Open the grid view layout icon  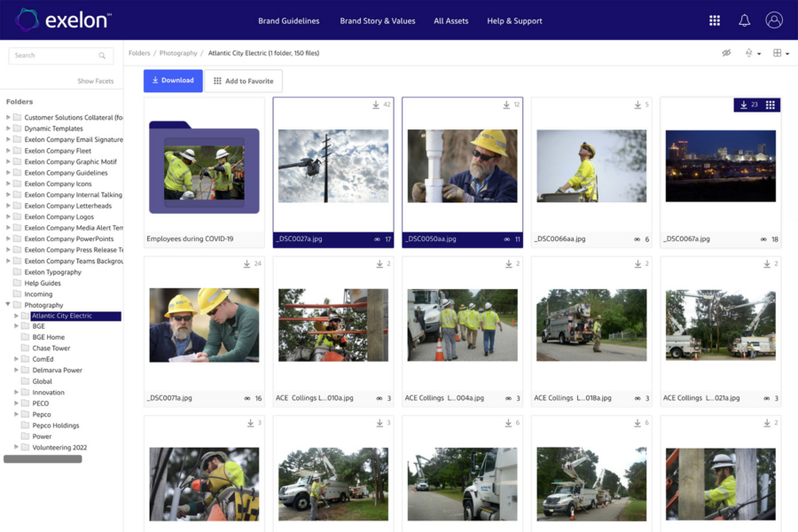click(x=778, y=52)
